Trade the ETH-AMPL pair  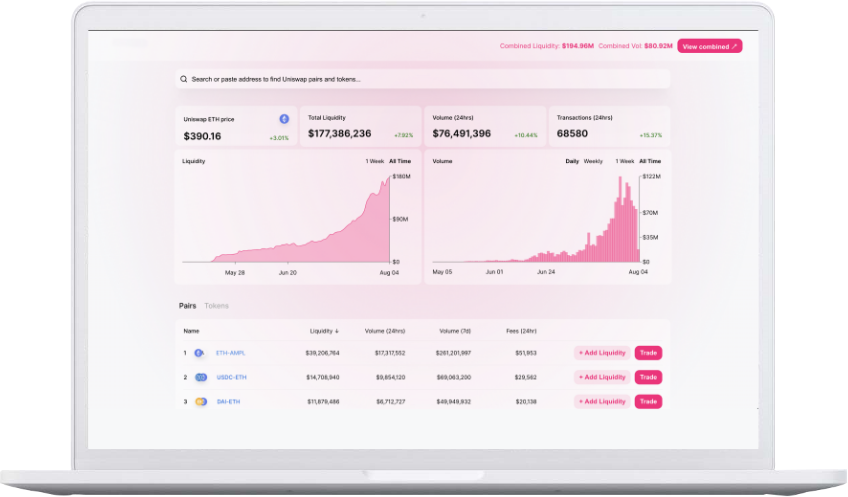click(x=648, y=353)
